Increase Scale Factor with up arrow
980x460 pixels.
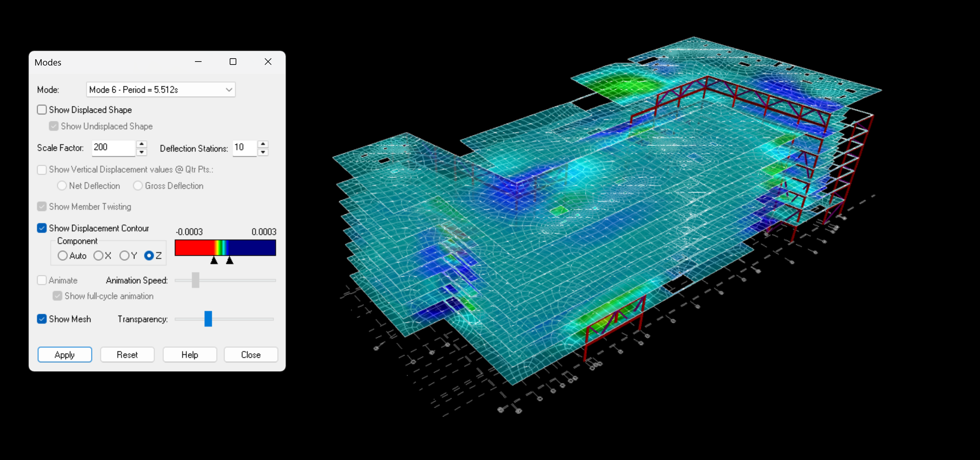pyautogui.click(x=142, y=144)
